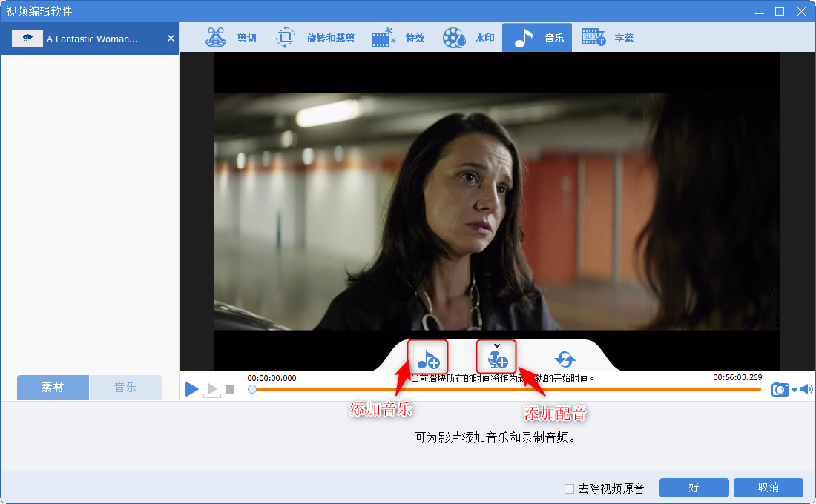Enable the 去除视频原音 checkbox
Viewport: 816px width, 504px height.
[x=569, y=488]
